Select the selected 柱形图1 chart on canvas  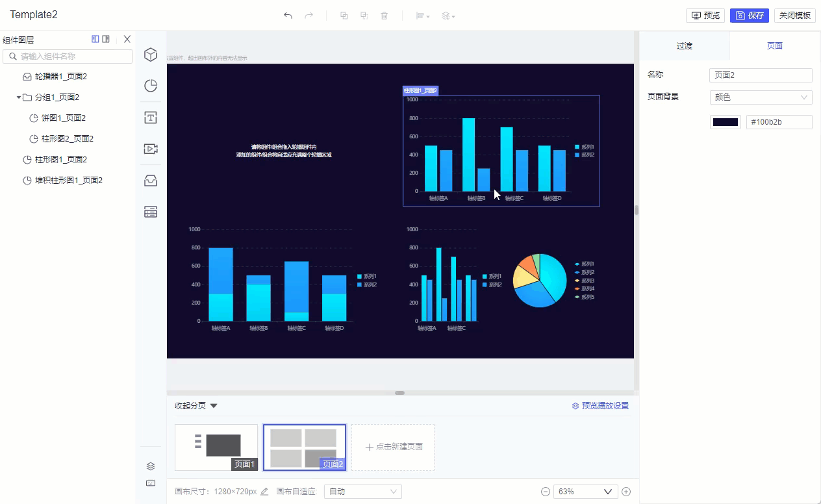[501, 151]
